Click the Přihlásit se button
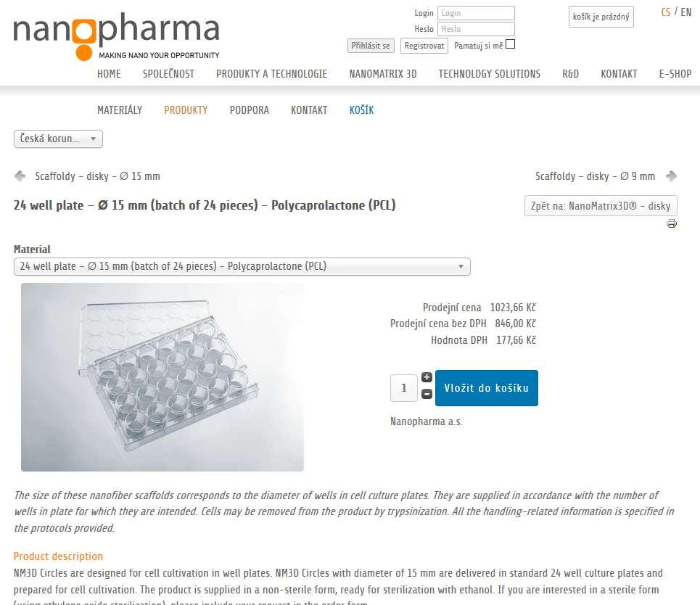 [371, 46]
